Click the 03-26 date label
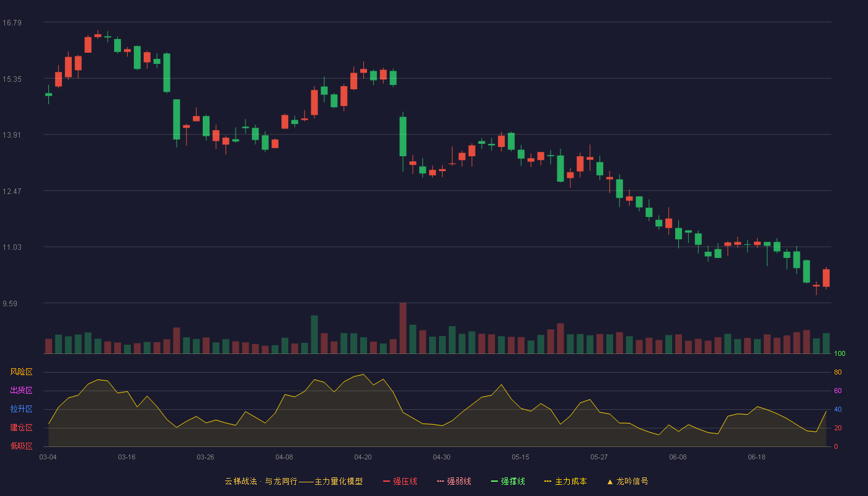Image resolution: width=868 pixels, height=496 pixels. click(x=205, y=457)
